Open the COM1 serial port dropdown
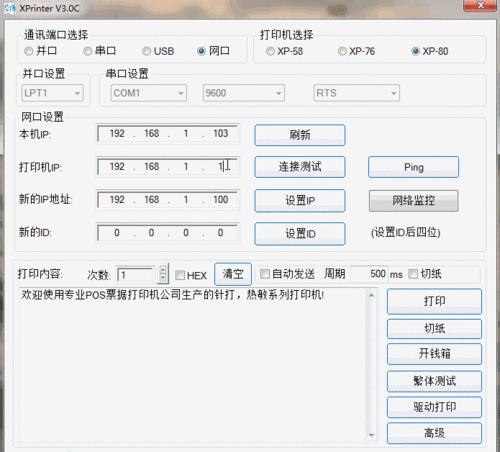This screenshot has height=452, width=500. click(149, 93)
